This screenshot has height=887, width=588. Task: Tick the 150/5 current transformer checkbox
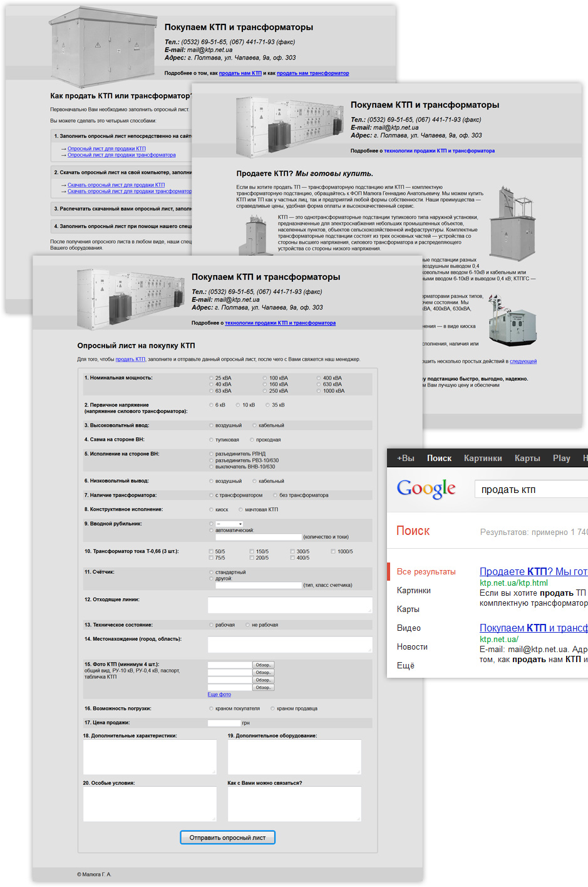(252, 552)
